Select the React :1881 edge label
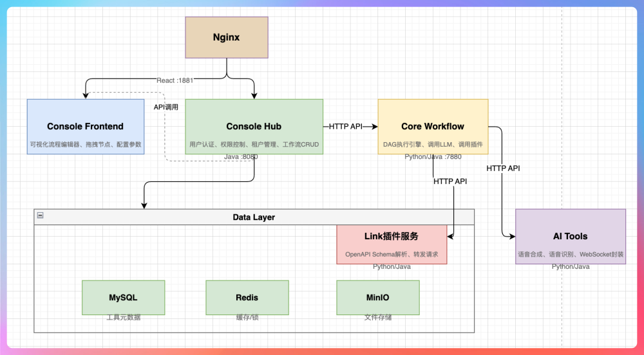 [x=175, y=80]
